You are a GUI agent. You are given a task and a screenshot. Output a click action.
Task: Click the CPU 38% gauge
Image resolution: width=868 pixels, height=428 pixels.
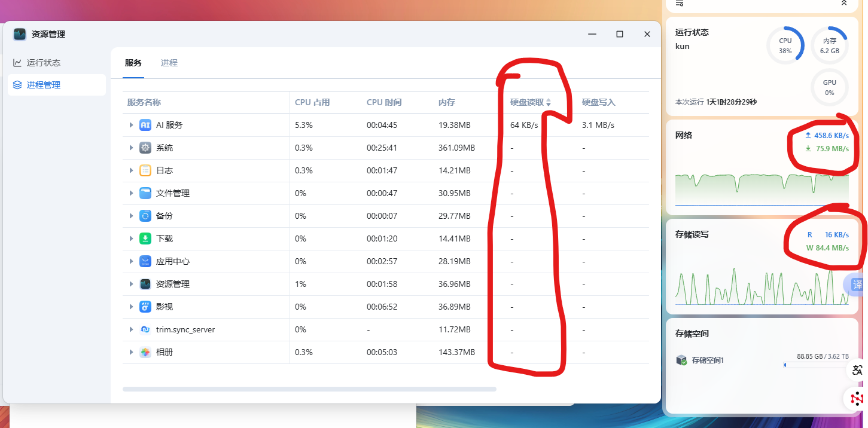coord(785,45)
